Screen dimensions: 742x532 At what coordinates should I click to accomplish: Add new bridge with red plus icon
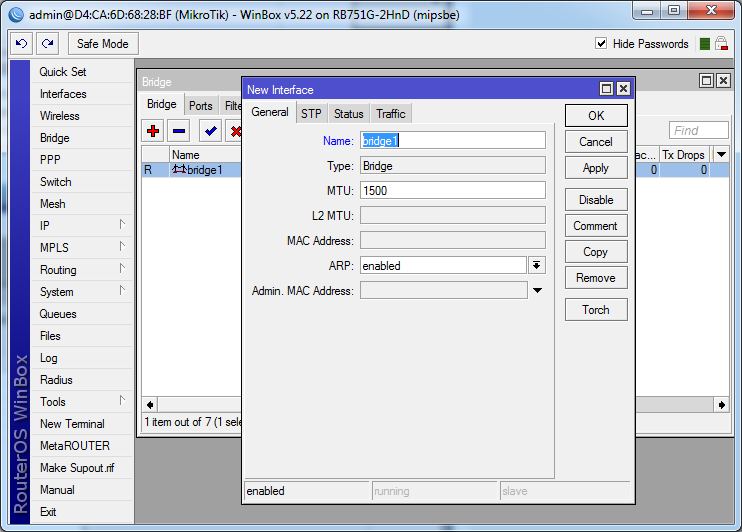(153, 131)
